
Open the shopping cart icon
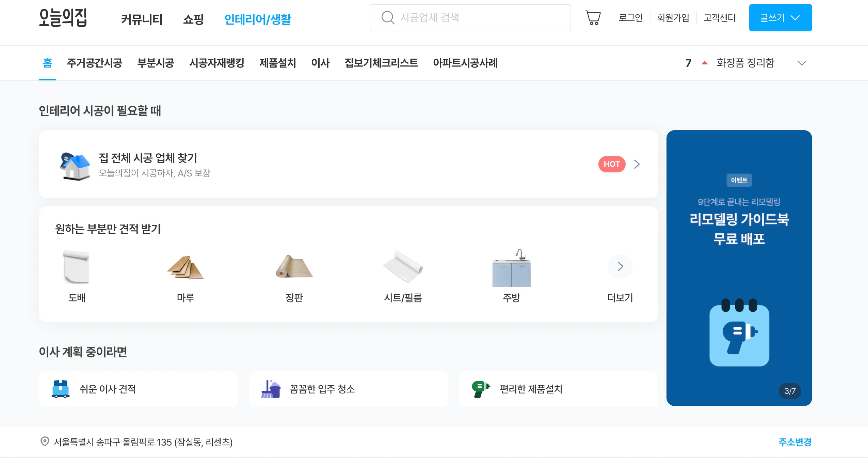click(593, 18)
